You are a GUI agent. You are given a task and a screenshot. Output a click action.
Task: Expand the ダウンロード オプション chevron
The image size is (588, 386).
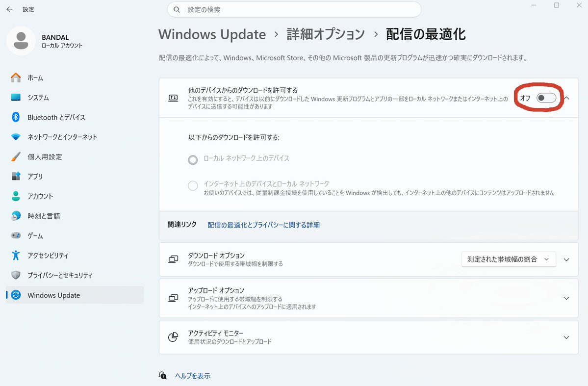coord(566,259)
